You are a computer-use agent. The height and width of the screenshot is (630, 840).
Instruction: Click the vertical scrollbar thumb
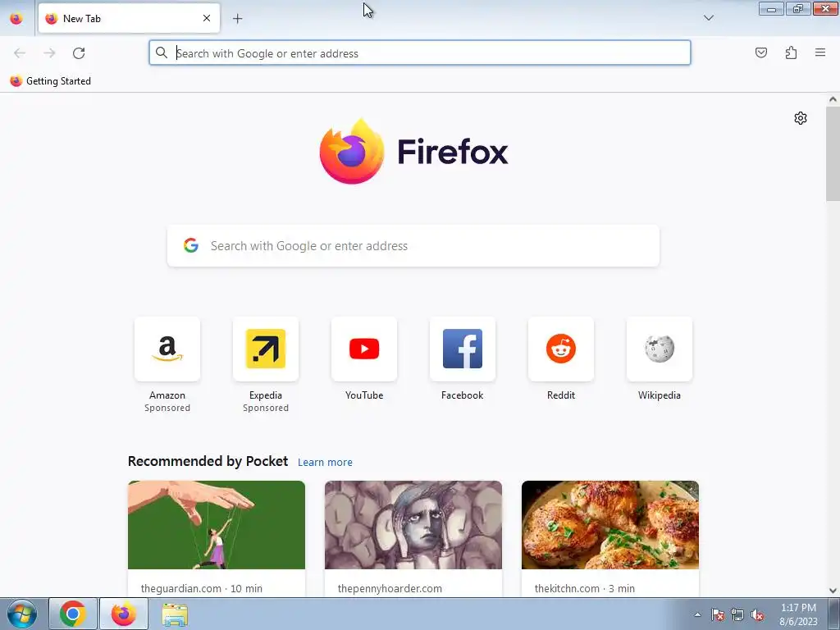coord(833,153)
